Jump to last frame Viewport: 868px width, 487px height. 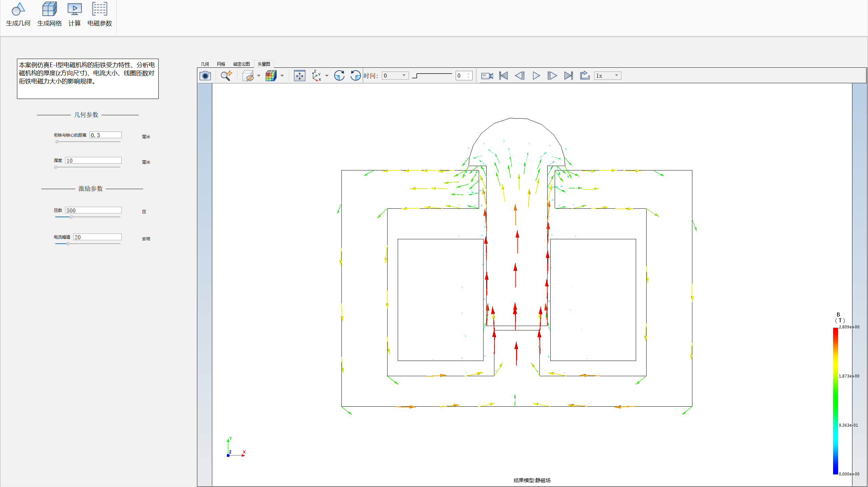pos(569,76)
